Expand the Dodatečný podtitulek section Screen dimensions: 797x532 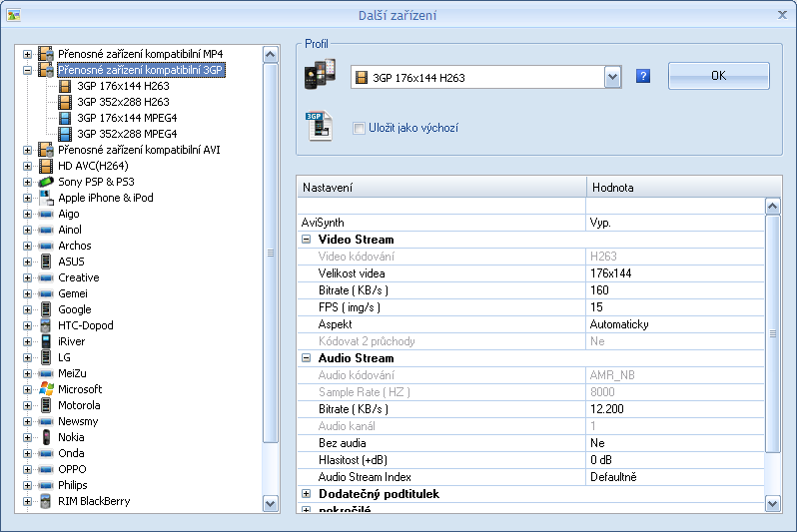coord(307,494)
